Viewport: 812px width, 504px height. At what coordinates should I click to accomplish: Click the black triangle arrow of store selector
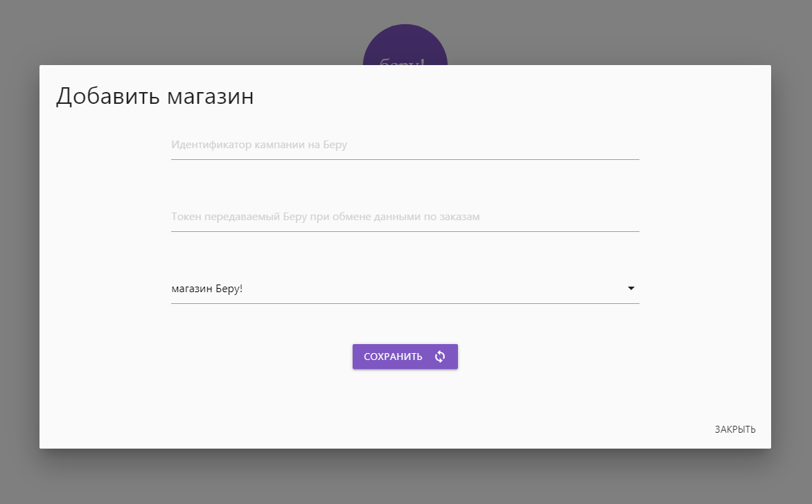click(630, 288)
